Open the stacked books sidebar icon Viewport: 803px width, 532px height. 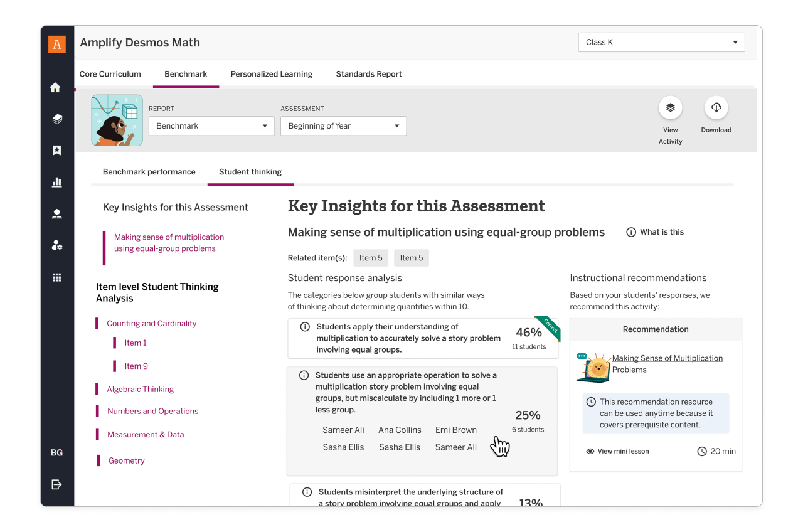click(x=57, y=119)
